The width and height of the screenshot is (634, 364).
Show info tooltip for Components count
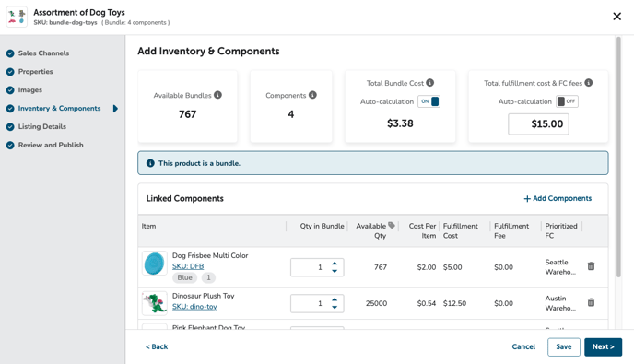click(x=312, y=95)
